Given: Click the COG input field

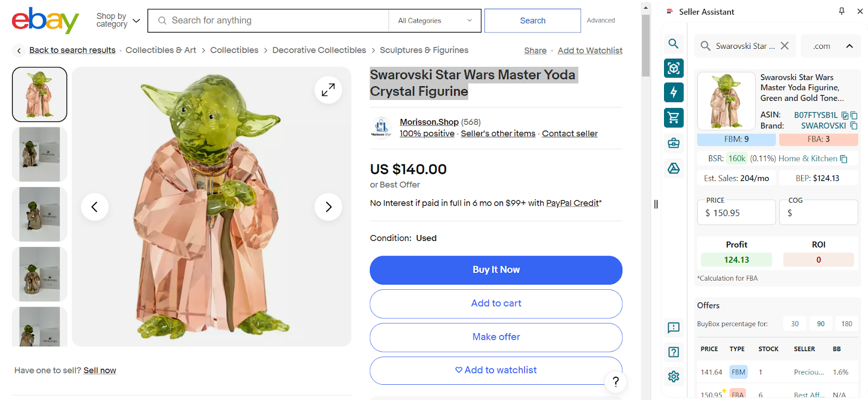Looking at the screenshot, I should (x=822, y=213).
